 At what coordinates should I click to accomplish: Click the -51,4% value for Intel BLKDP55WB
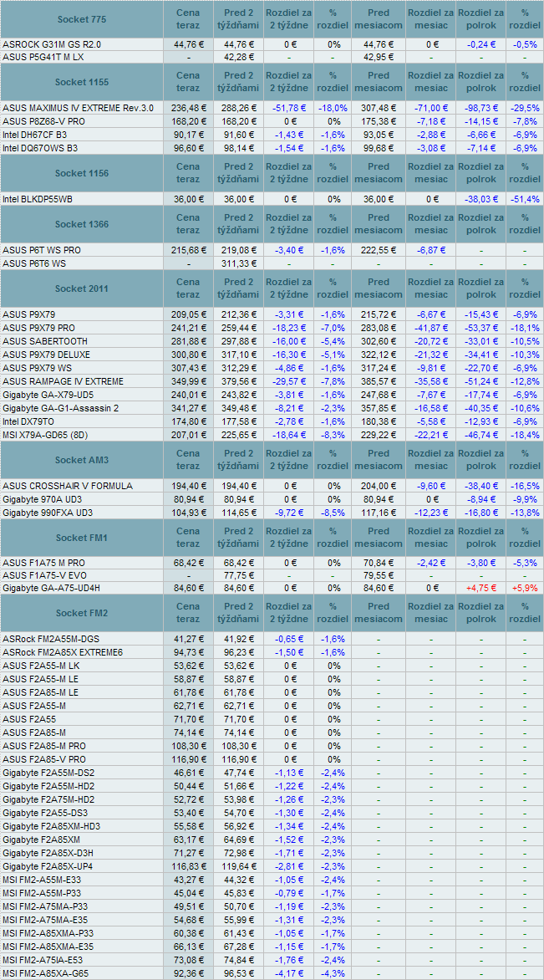(525, 199)
